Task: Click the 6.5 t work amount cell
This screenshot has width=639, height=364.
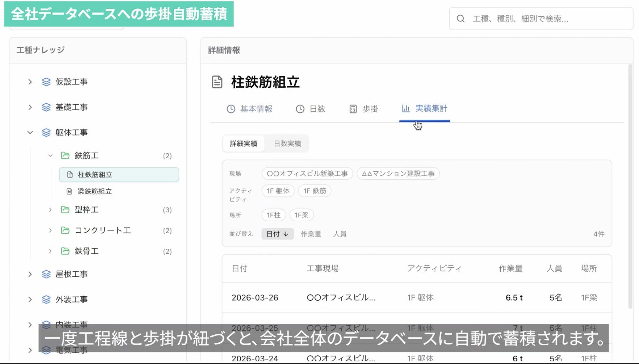Action: pos(514,298)
